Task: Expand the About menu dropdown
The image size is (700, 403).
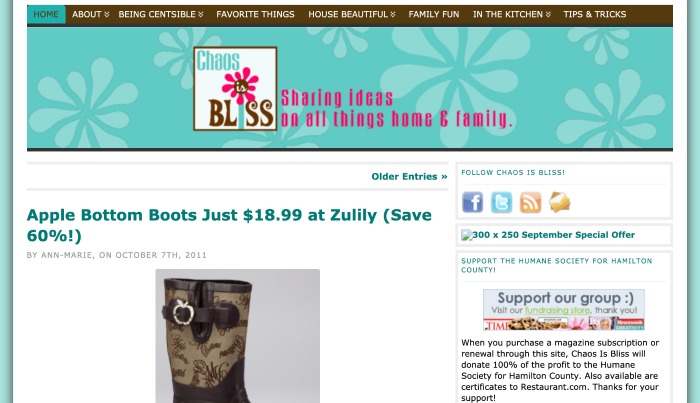Action: pyautogui.click(x=91, y=14)
